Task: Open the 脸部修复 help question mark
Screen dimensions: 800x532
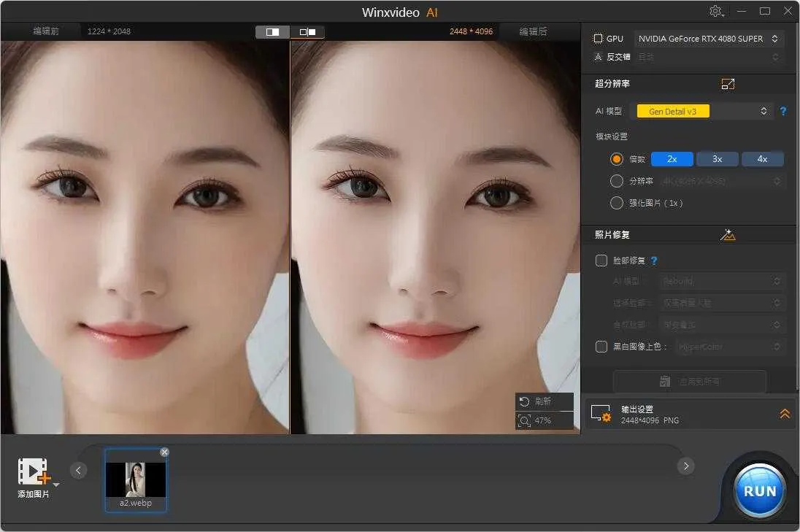Action: click(x=654, y=261)
